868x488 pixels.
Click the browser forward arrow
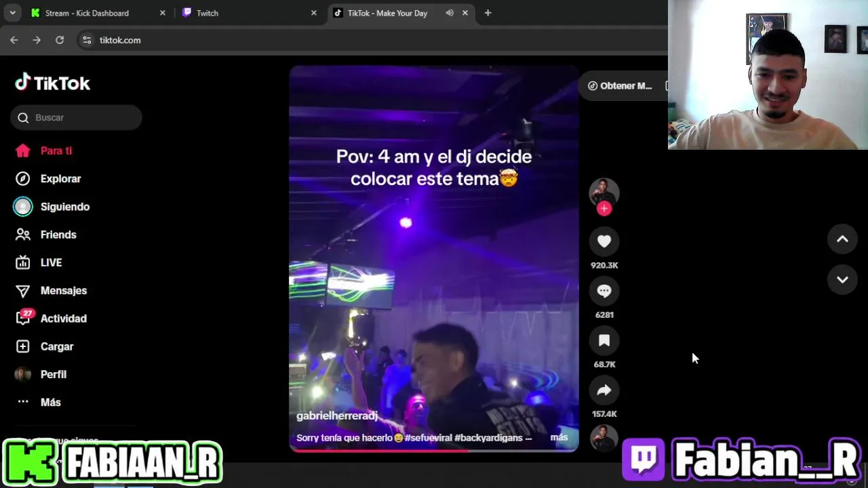point(37,40)
